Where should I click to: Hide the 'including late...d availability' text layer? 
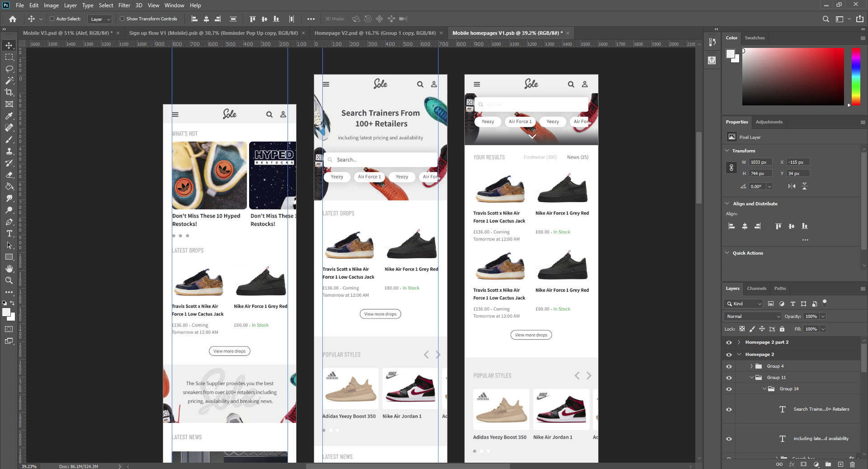pyautogui.click(x=729, y=439)
